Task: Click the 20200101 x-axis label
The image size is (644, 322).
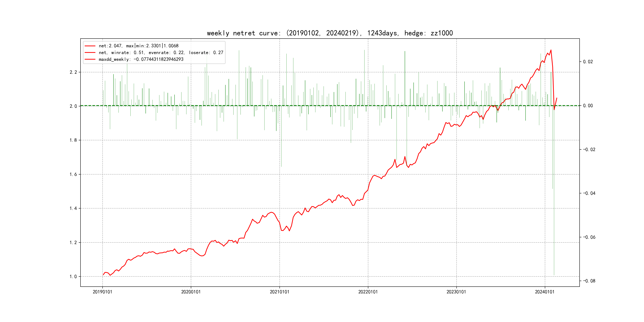Action: click(x=191, y=292)
